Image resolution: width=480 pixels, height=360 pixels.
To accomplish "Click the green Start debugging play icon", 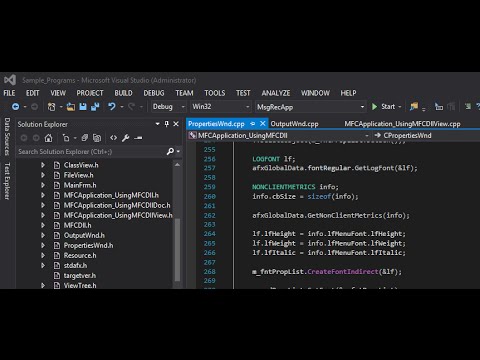I will point(374,107).
